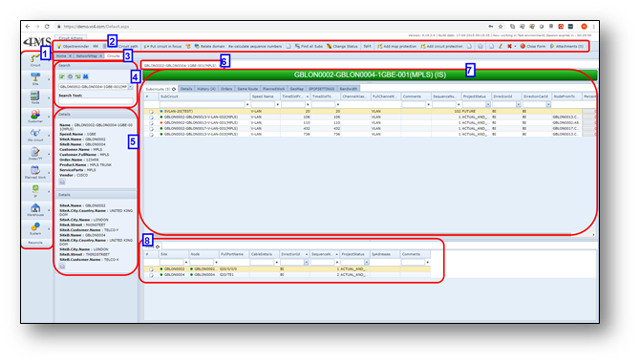Click the ProjectStatus column header in subcircuits grid
Screen dimensions: 640x364
point(476,96)
